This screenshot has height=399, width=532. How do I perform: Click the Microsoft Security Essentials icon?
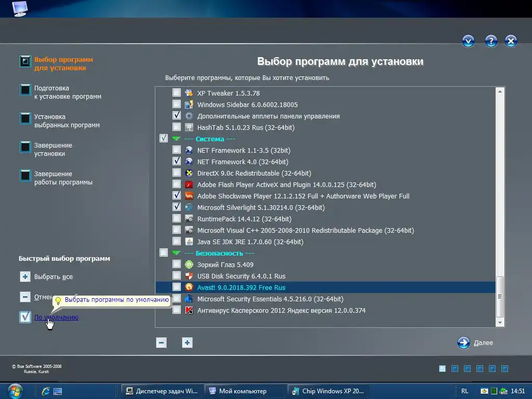189,299
